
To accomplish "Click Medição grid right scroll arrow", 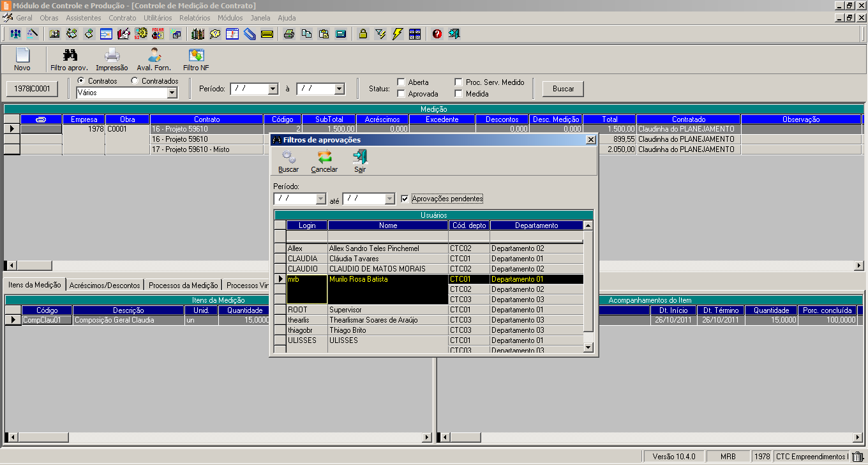I will (x=858, y=266).
